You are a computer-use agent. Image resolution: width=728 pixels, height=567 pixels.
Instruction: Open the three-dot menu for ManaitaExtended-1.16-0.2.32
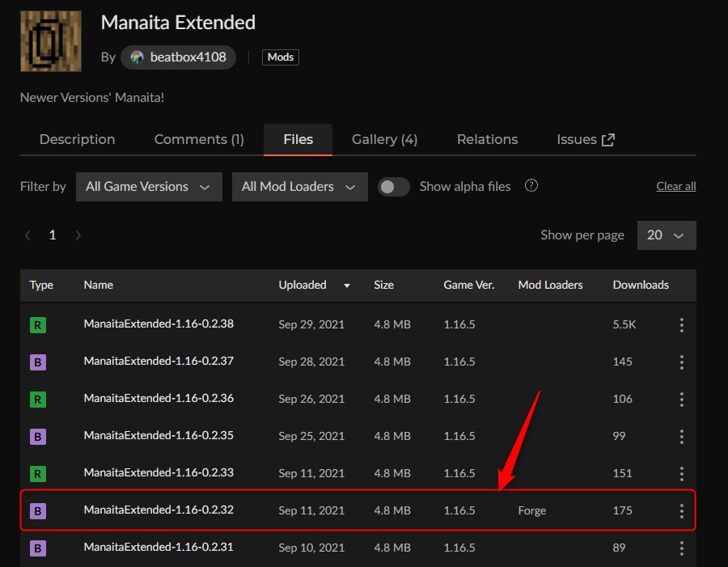tap(681, 510)
